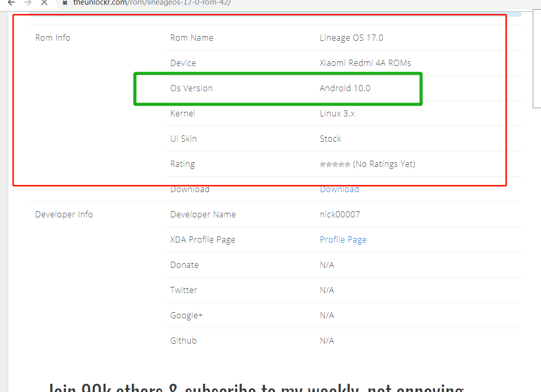Select the 'Github' row label
The image size is (541, 392).
[x=184, y=340]
